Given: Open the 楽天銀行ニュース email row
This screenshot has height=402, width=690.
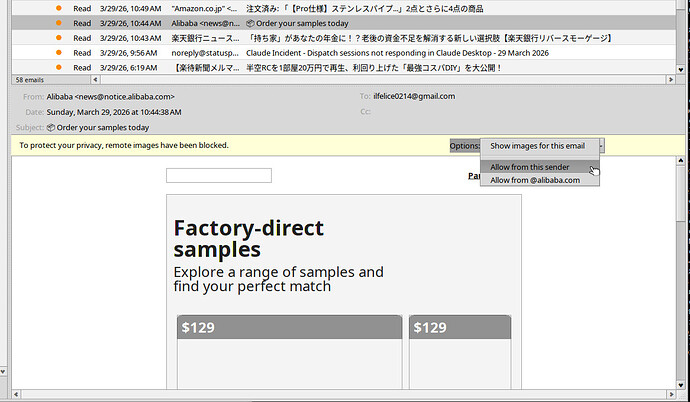Looking at the screenshot, I should pyautogui.click(x=343, y=38).
